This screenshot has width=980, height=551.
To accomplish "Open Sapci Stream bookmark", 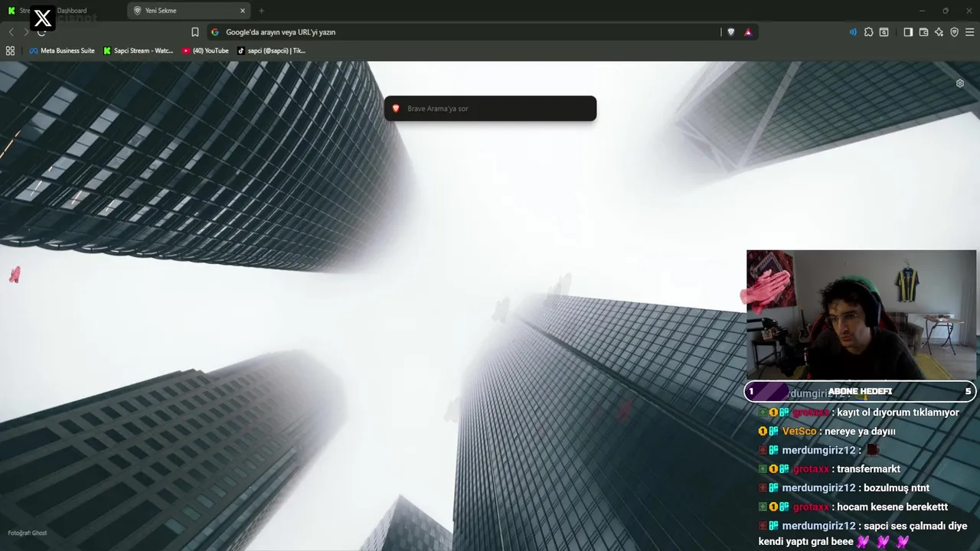I will point(139,51).
